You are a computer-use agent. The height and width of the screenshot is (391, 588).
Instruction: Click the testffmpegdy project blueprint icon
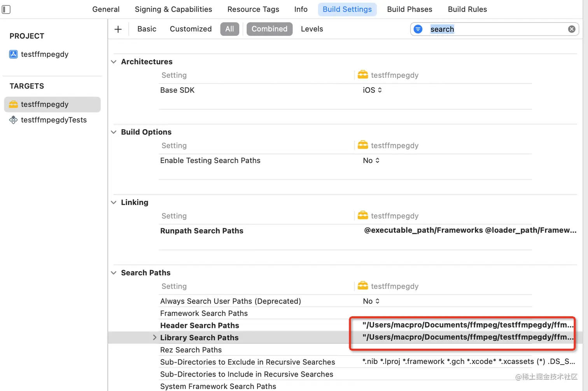13,54
